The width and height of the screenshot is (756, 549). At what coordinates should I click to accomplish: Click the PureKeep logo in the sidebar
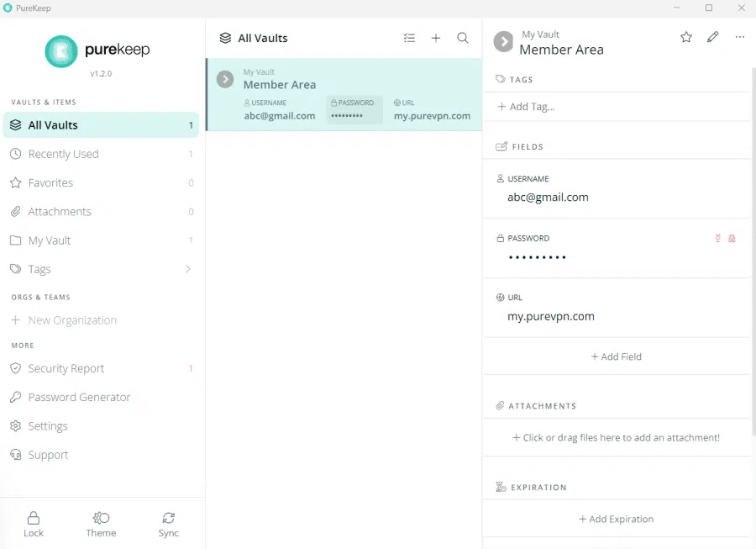click(61, 51)
